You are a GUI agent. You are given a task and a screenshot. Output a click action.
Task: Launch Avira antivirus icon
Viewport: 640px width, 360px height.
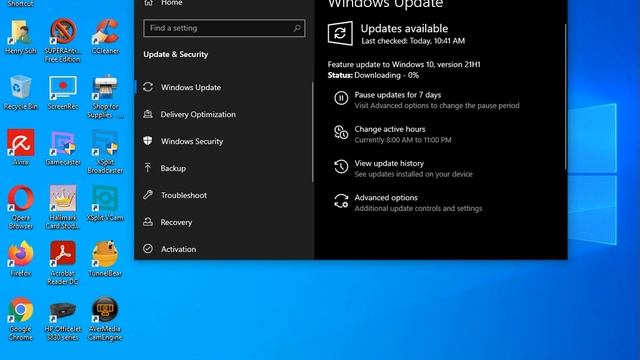[21, 148]
